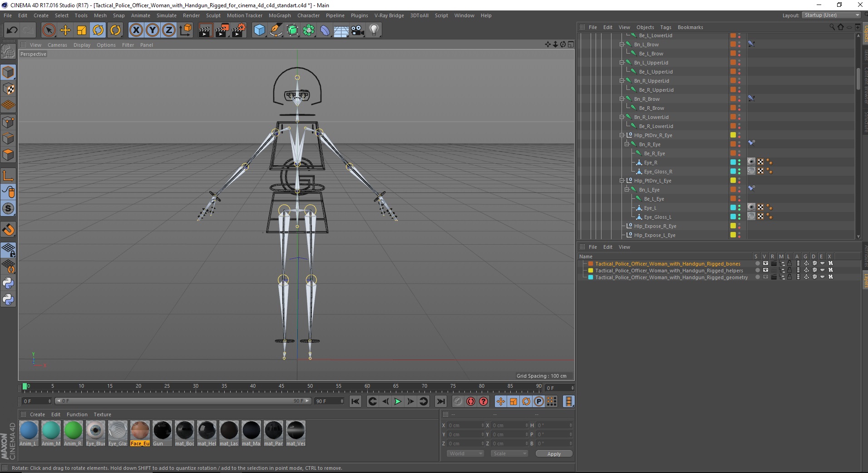Click the position X coordinate field
868x473 pixels.
pyautogui.click(x=466, y=425)
